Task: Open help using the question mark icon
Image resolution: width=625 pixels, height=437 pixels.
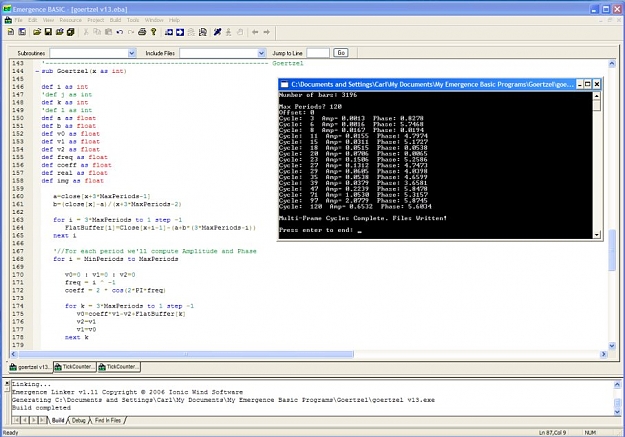Action: pos(153,32)
